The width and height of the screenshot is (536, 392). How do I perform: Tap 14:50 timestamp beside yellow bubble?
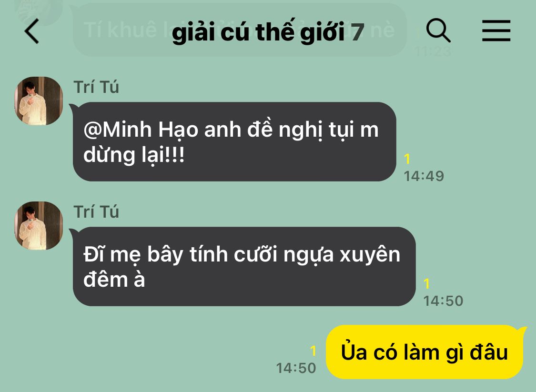point(296,368)
